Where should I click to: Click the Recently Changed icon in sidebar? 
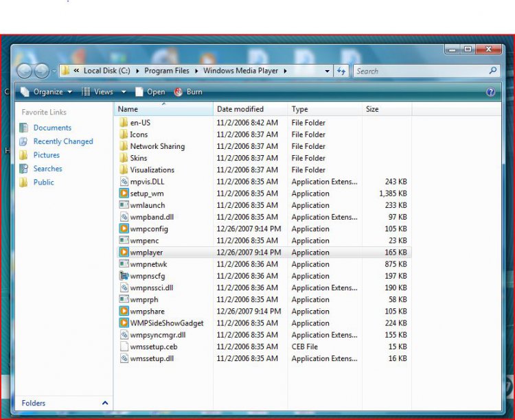click(x=23, y=141)
